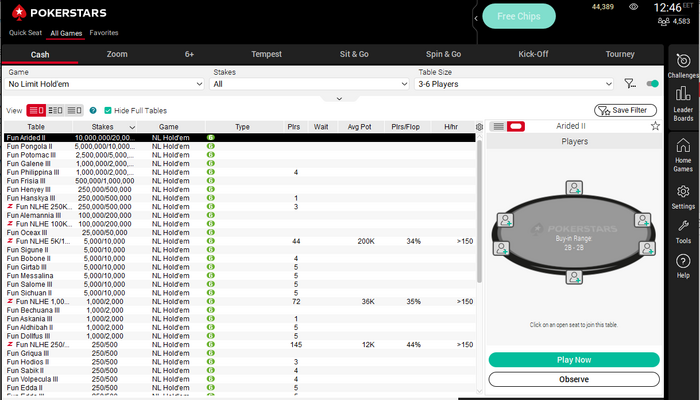This screenshot has height=400, width=700.
Task: Select the Fun Philippina III table row
Action: 240,172
